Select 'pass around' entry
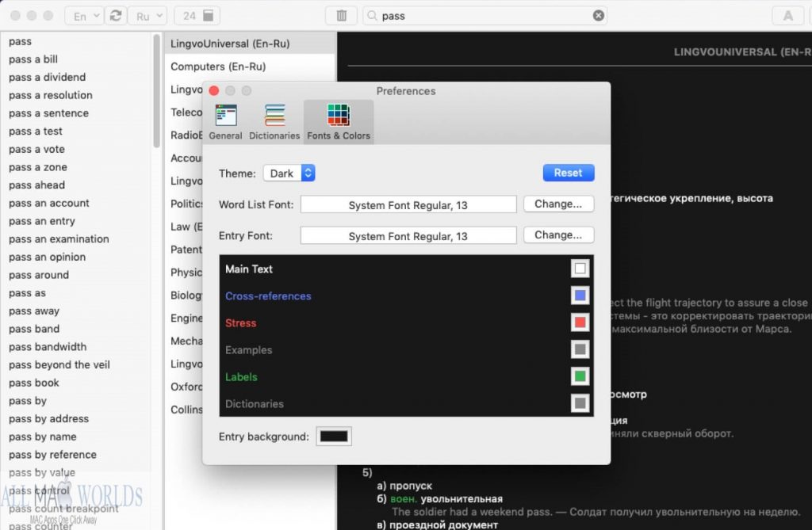812x530 pixels. [x=39, y=275]
